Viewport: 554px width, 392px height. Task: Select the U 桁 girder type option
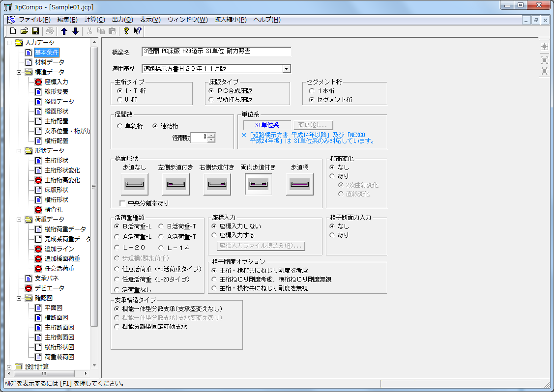pos(119,100)
